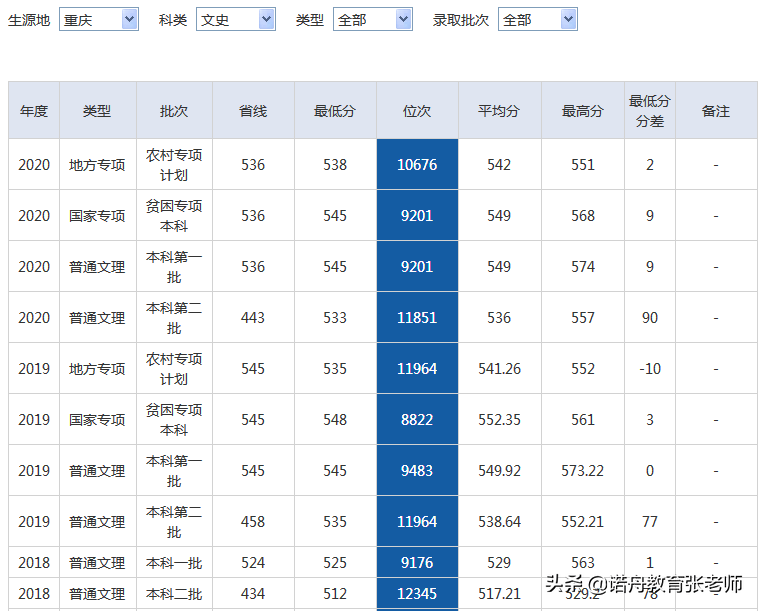Select rank cell 8822
Viewport: 760px width, 611px height.
417,420
